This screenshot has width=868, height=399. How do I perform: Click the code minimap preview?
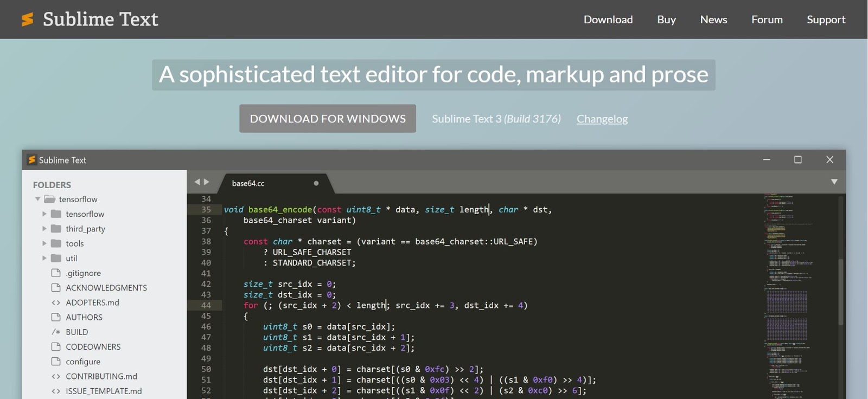tap(789, 296)
